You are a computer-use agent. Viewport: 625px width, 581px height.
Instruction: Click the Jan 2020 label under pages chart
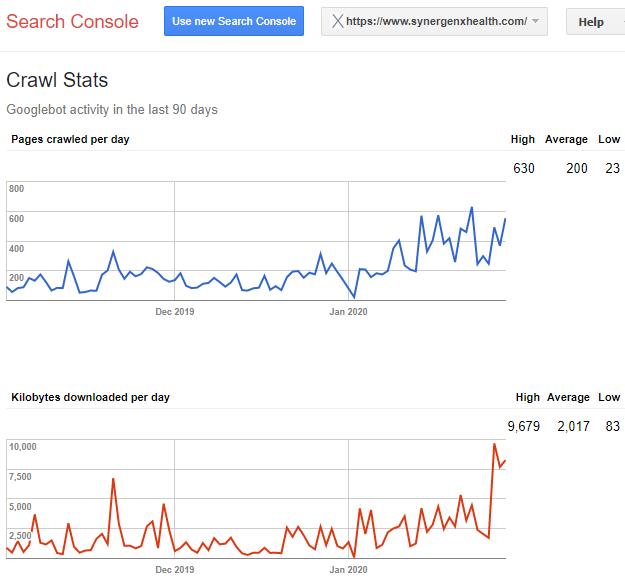click(348, 312)
